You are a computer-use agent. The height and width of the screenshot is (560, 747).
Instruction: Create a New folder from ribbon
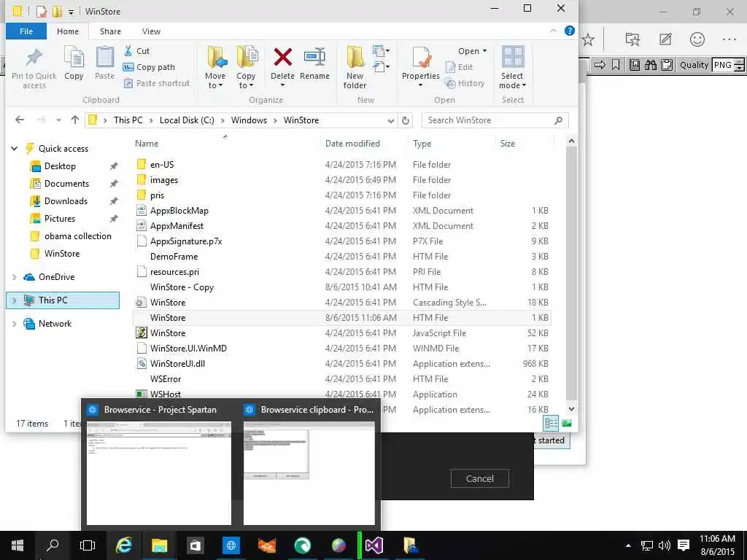355,67
